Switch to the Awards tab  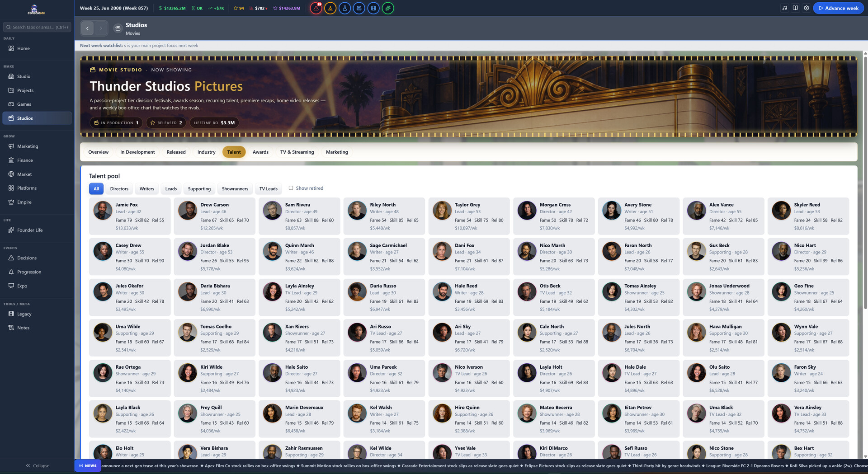point(260,152)
